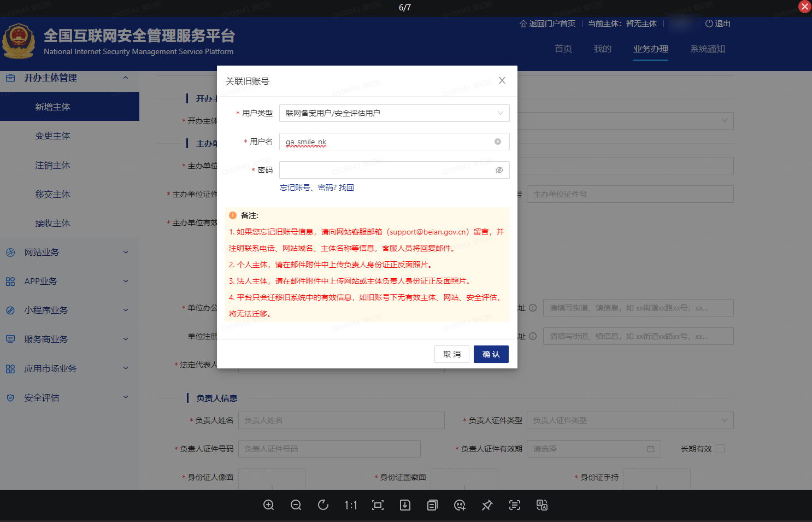Check the 长期有效 checkbox

pyautogui.click(x=720, y=449)
